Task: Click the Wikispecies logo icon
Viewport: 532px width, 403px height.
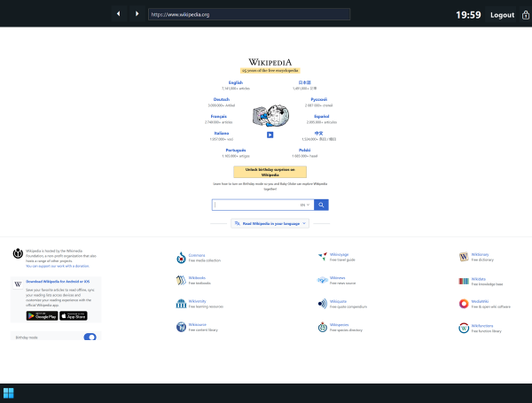Action: tap(322, 327)
